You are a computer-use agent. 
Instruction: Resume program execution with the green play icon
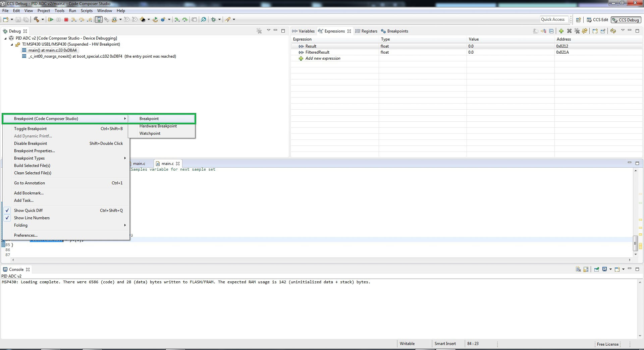coord(51,19)
